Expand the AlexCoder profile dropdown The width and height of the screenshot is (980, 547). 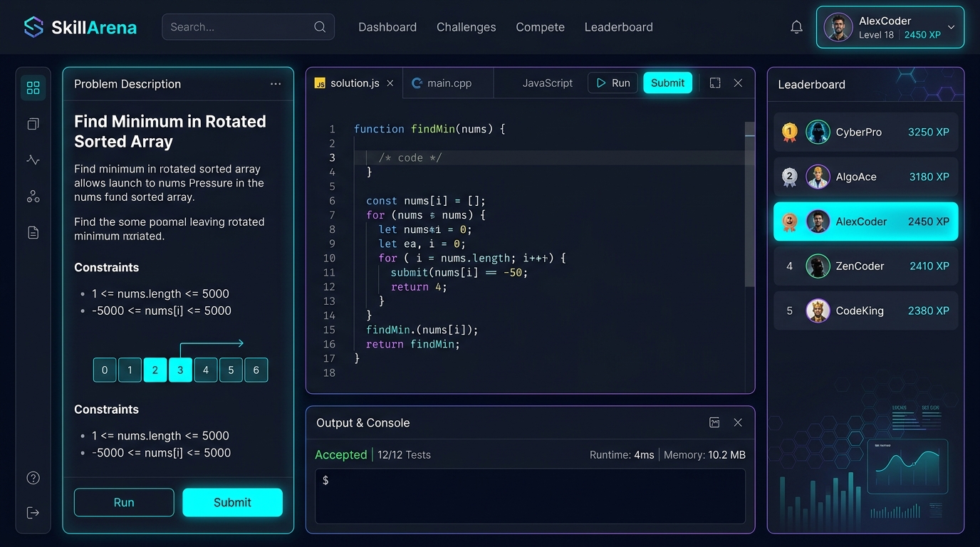click(951, 27)
